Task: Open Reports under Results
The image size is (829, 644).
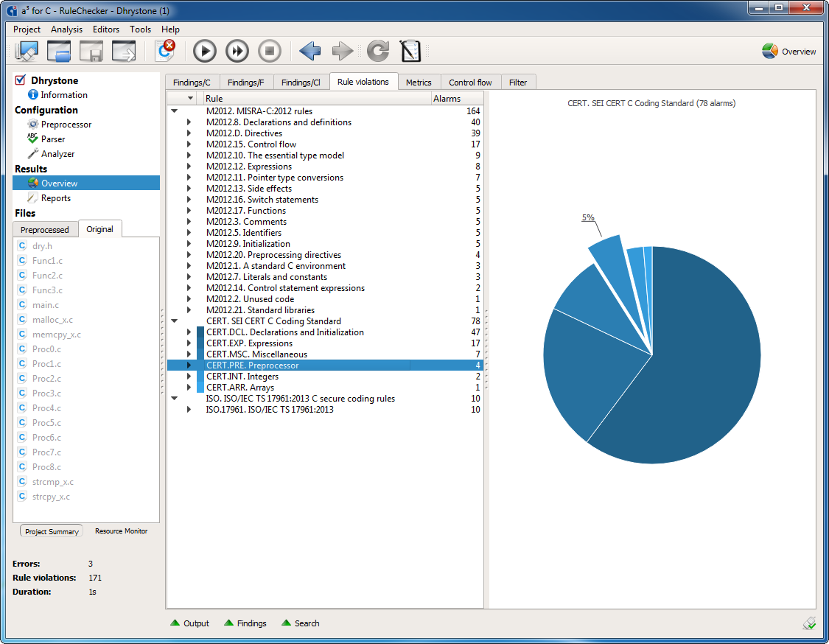Action: click(x=55, y=198)
